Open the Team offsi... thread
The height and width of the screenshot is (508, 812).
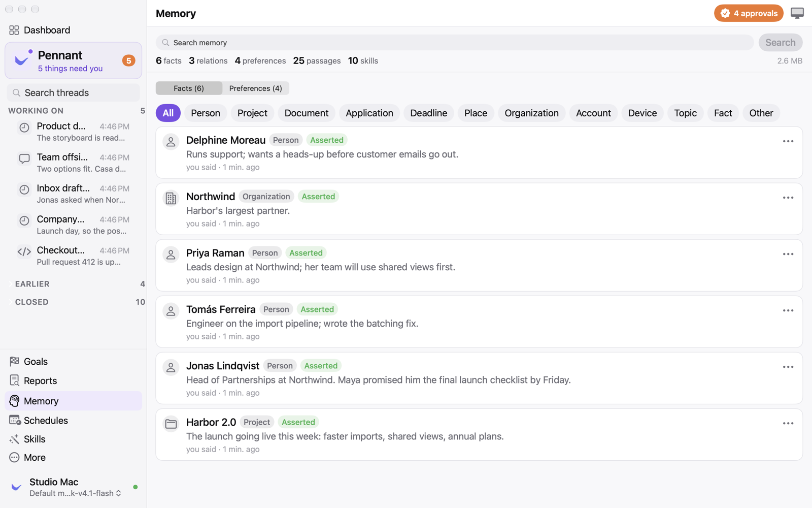click(74, 163)
